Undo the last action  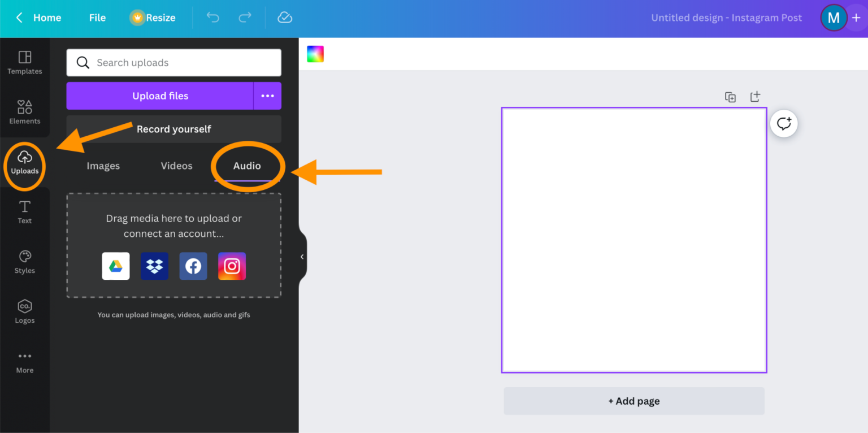coord(213,18)
